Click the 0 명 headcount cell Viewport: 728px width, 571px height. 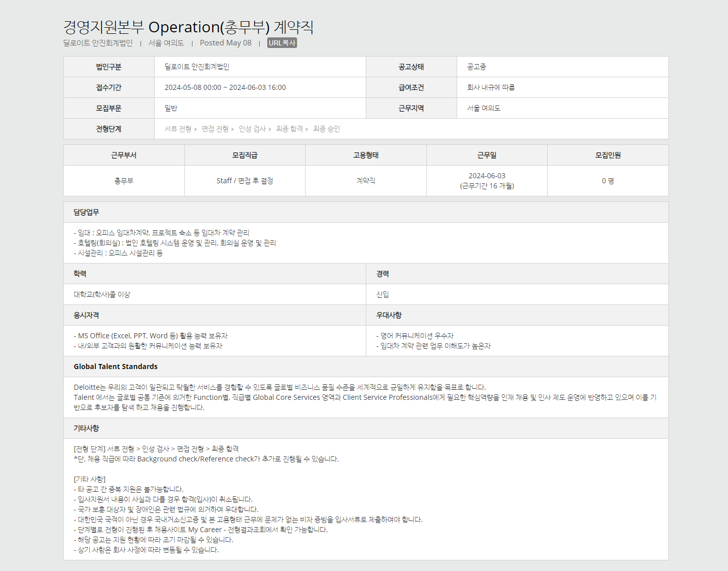(608, 181)
